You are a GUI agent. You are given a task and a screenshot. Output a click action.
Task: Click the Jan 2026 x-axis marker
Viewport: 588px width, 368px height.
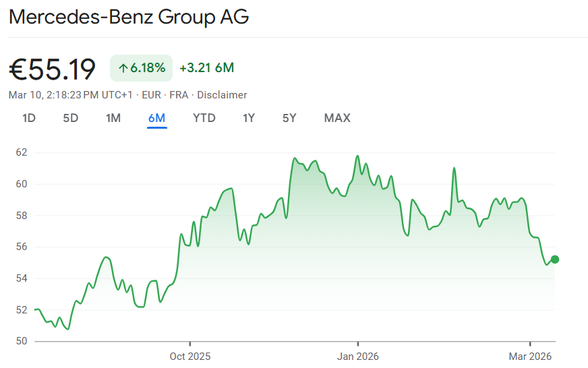[x=358, y=356]
